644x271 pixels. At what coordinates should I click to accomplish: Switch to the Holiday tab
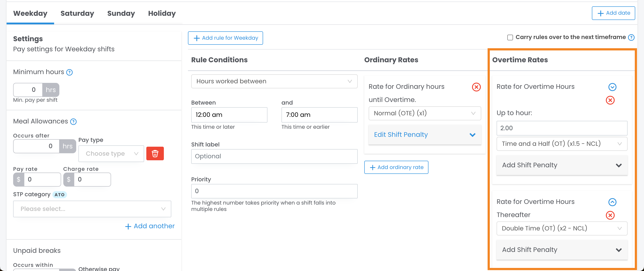(162, 13)
